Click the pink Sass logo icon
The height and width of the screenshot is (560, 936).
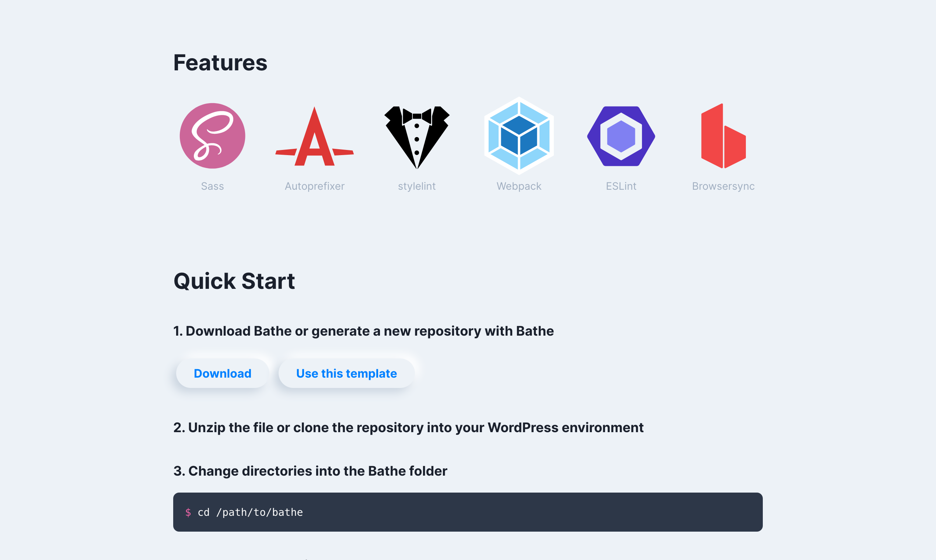pyautogui.click(x=212, y=136)
